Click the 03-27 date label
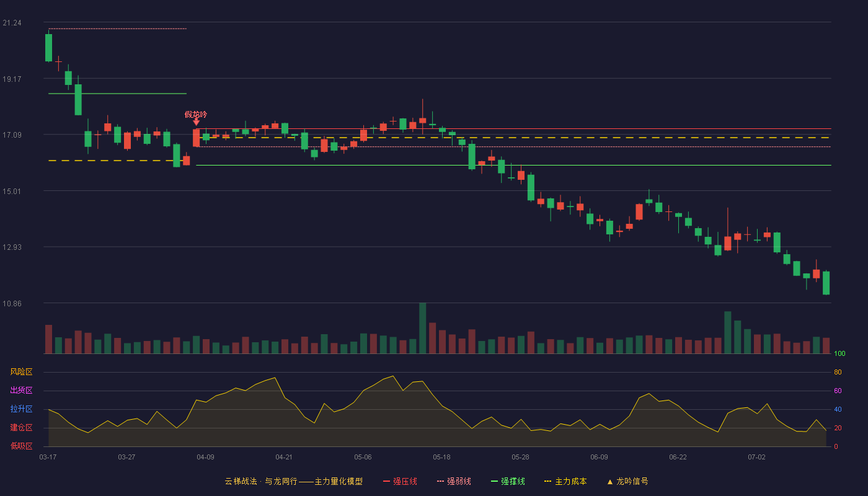868x496 pixels. (x=126, y=457)
